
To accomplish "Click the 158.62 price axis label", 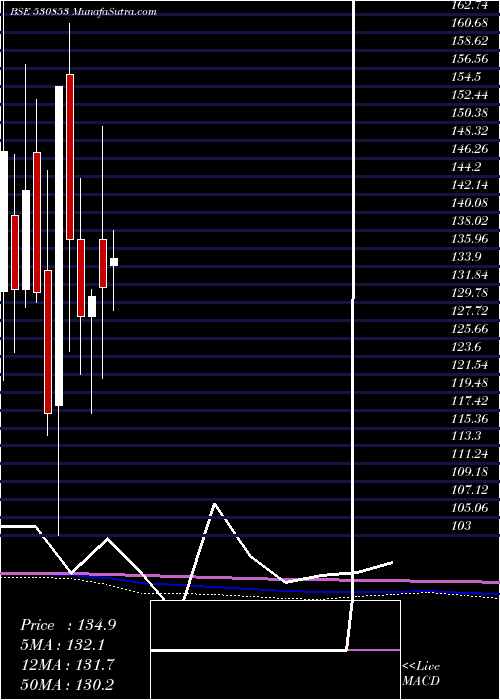I will pos(470,41).
